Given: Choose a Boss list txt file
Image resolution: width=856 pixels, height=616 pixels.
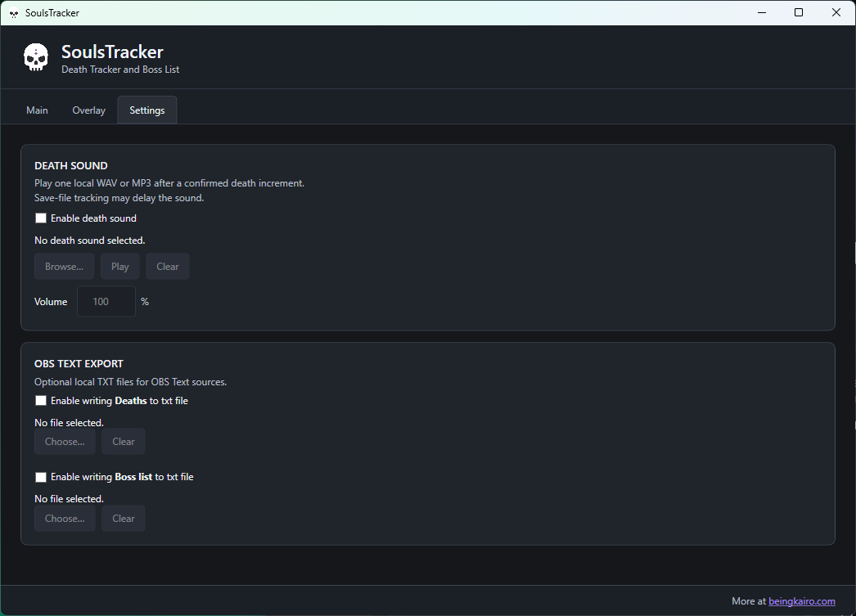Looking at the screenshot, I should pos(65,519).
